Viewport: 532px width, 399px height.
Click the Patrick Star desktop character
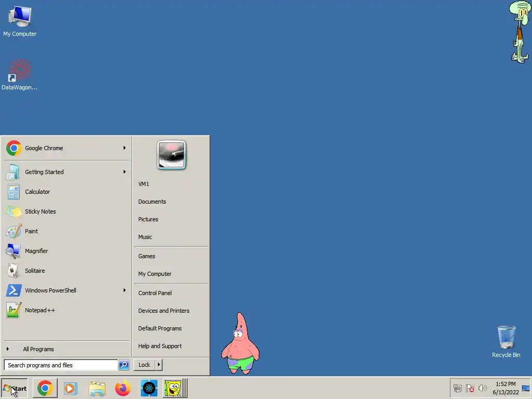[240, 343]
